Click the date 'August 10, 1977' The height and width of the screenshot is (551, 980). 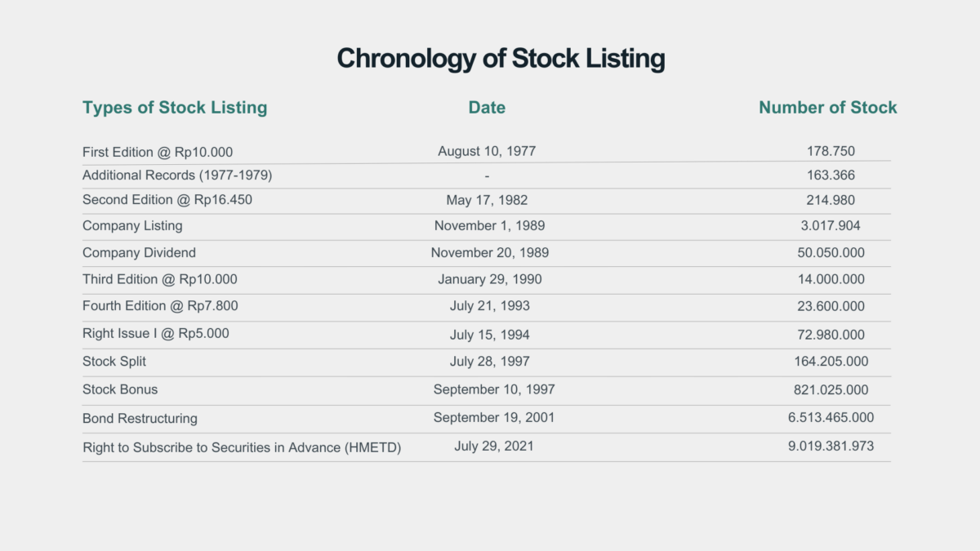coord(487,151)
